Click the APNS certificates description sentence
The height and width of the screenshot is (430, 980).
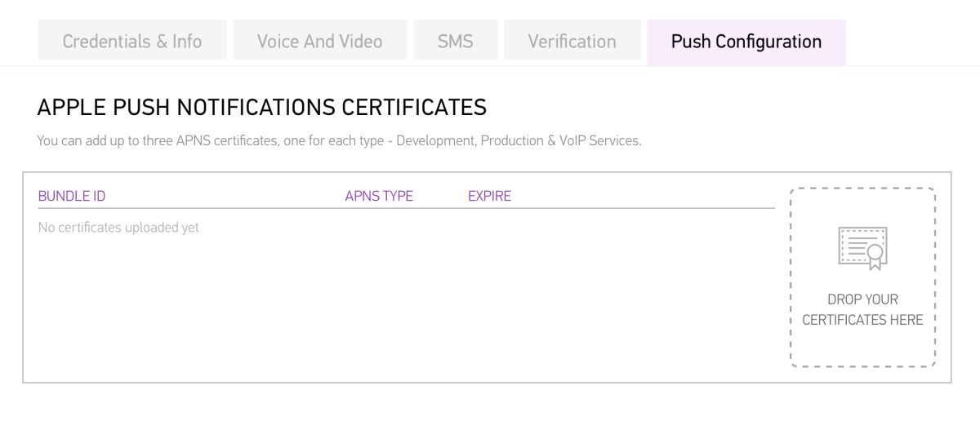(340, 140)
